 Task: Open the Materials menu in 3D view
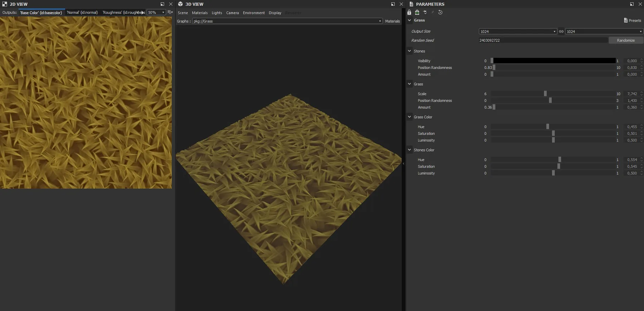(200, 13)
